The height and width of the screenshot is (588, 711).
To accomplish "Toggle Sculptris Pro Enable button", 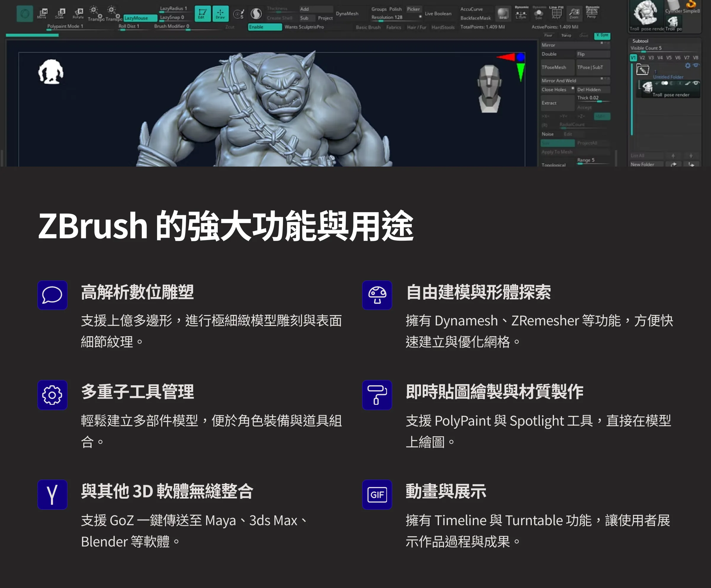I will pos(265,27).
